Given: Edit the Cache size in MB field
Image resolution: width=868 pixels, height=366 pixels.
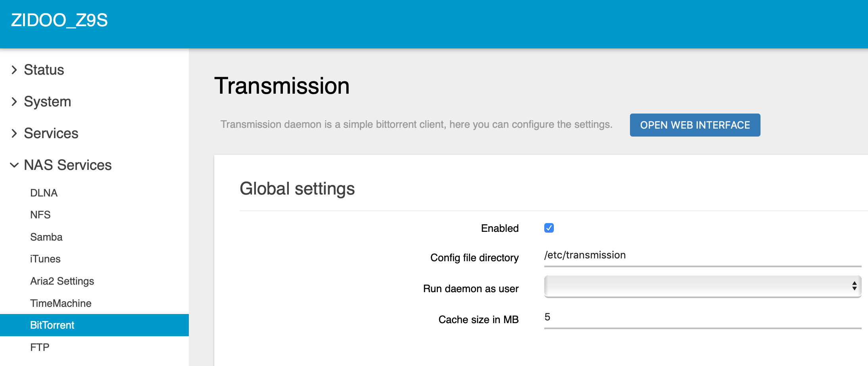Looking at the screenshot, I should [x=703, y=318].
